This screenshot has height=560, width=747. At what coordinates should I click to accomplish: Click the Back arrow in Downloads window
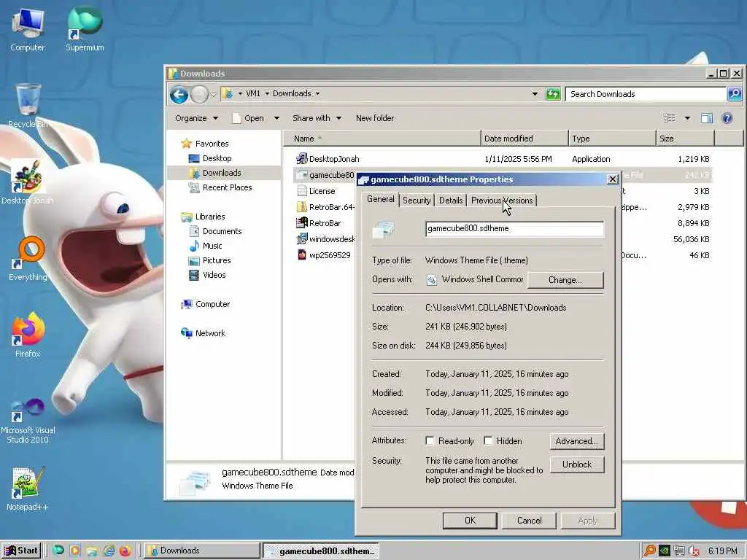coord(179,94)
